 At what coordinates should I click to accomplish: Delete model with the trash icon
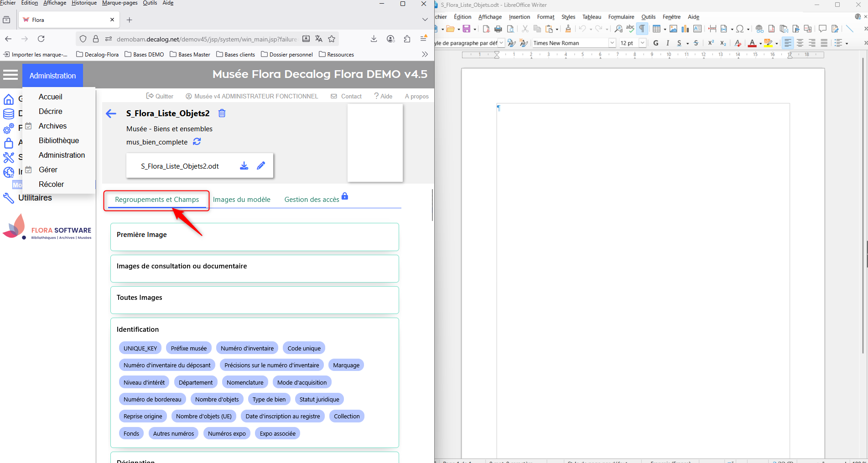point(222,113)
